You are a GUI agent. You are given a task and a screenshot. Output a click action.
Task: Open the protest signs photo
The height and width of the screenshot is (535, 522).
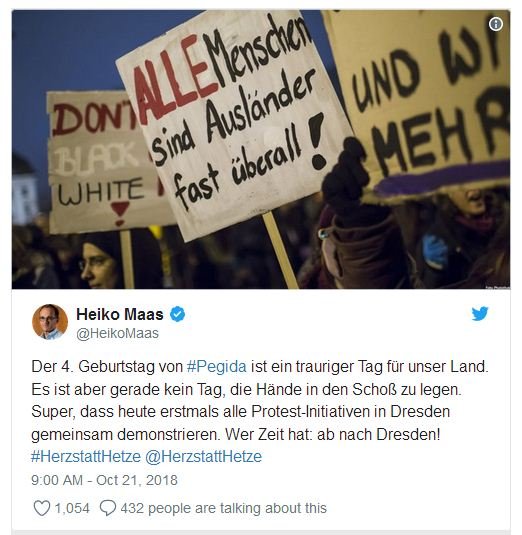coord(261,149)
